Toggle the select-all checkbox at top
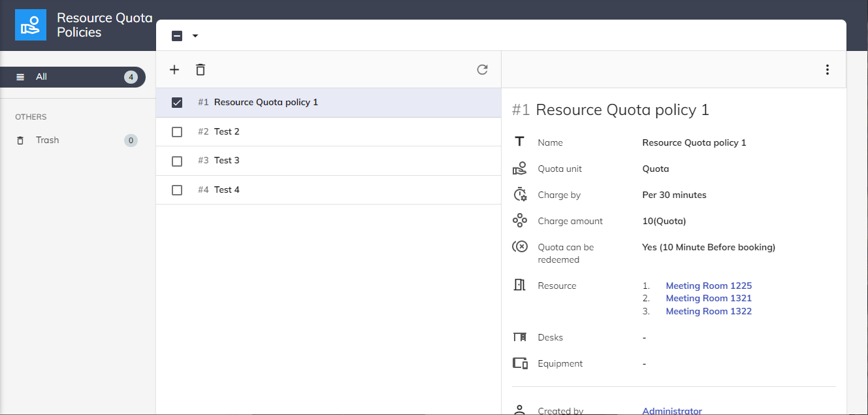Viewport: 868px width, 415px height. click(x=177, y=36)
